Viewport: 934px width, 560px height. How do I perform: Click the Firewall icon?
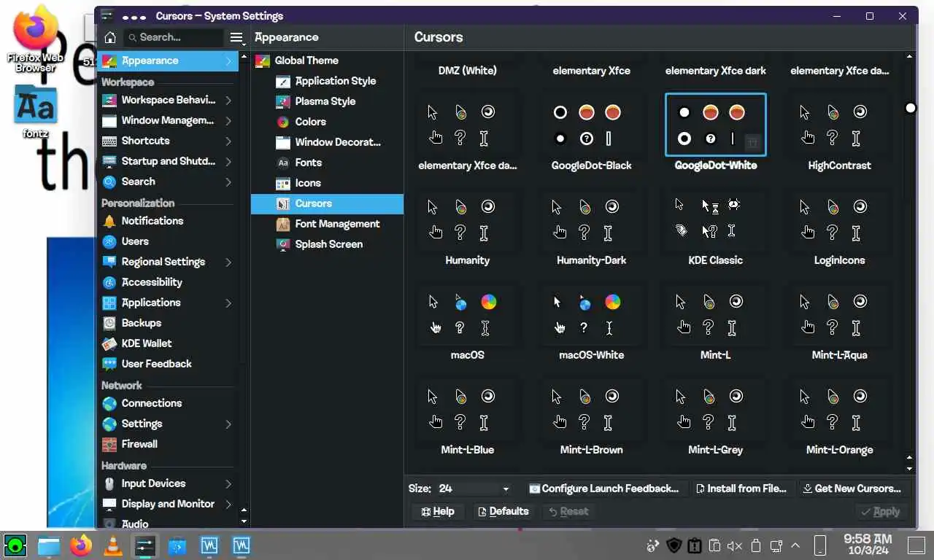(x=109, y=444)
